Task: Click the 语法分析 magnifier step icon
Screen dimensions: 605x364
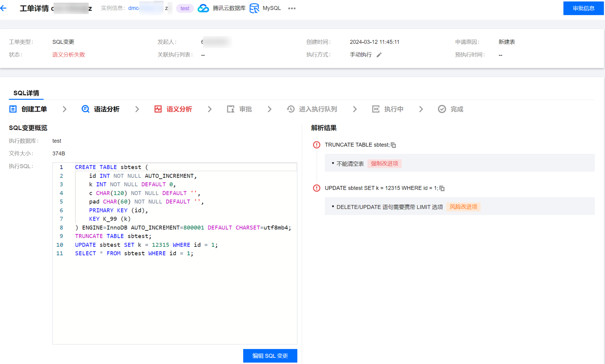Action: click(85, 109)
